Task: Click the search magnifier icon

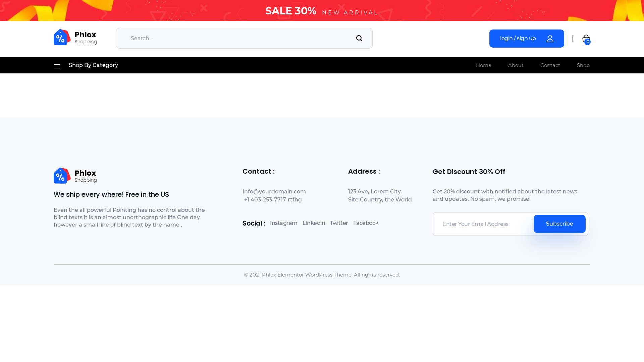Action: (359, 38)
